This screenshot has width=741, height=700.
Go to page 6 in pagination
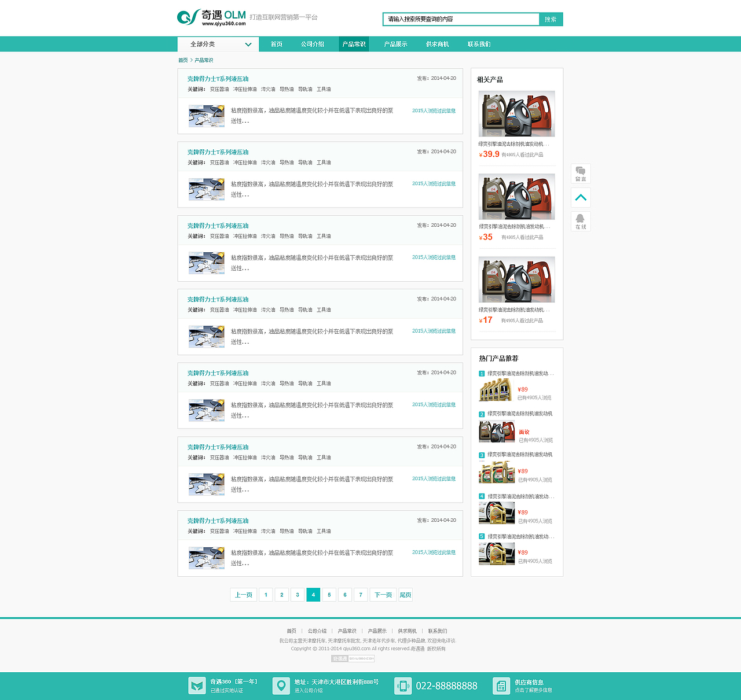point(345,595)
